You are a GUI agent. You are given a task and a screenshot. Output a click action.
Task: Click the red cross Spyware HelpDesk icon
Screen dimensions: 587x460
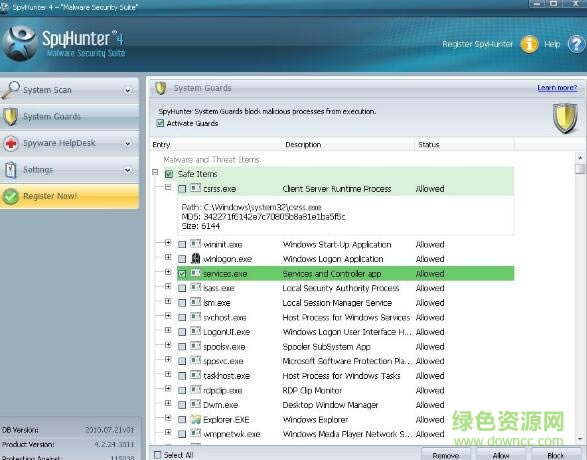[x=11, y=143]
